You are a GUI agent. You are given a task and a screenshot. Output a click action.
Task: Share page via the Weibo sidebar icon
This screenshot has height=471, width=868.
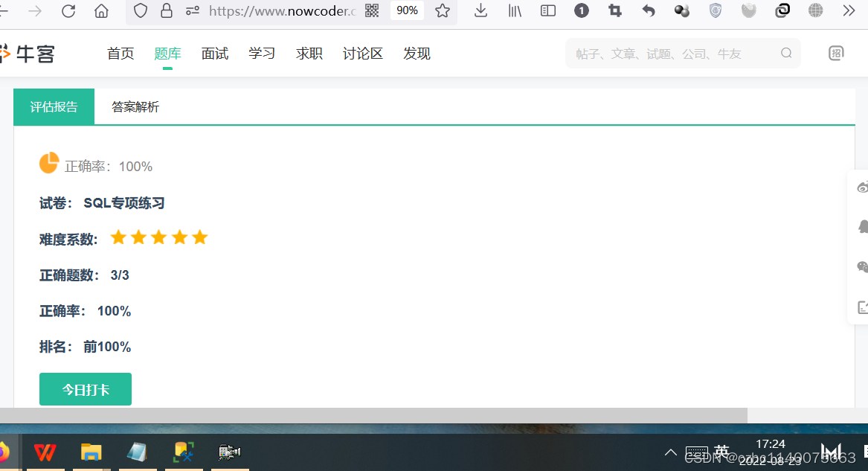pyautogui.click(x=862, y=186)
